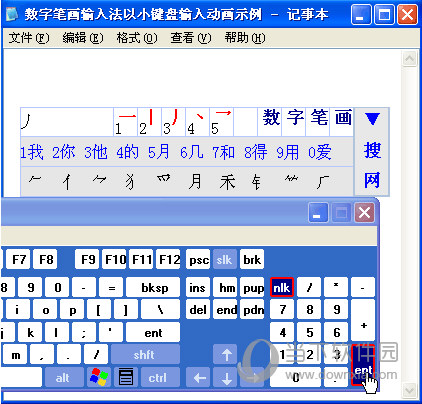
Task: Click the 网 web button
Action: tap(372, 180)
